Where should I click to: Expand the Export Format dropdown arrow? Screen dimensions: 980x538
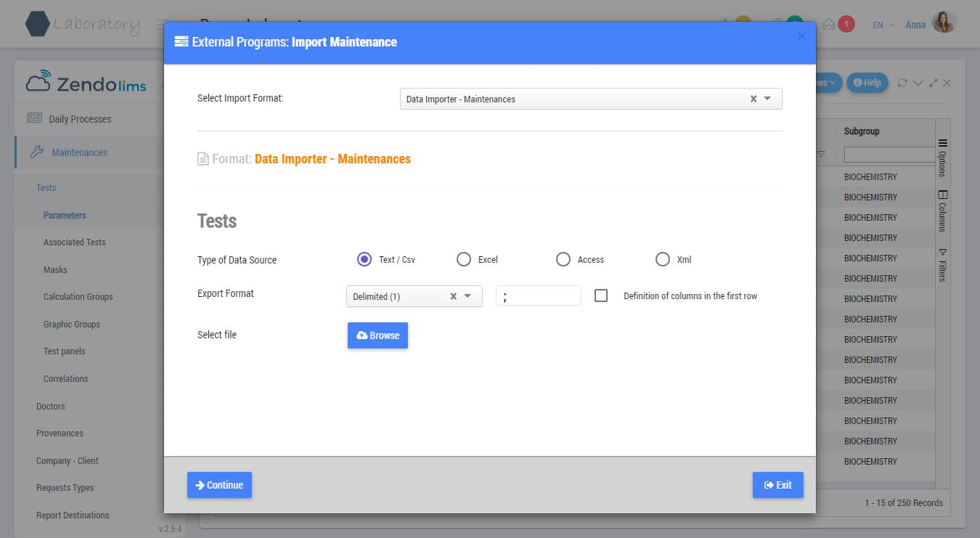click(468, 296)
